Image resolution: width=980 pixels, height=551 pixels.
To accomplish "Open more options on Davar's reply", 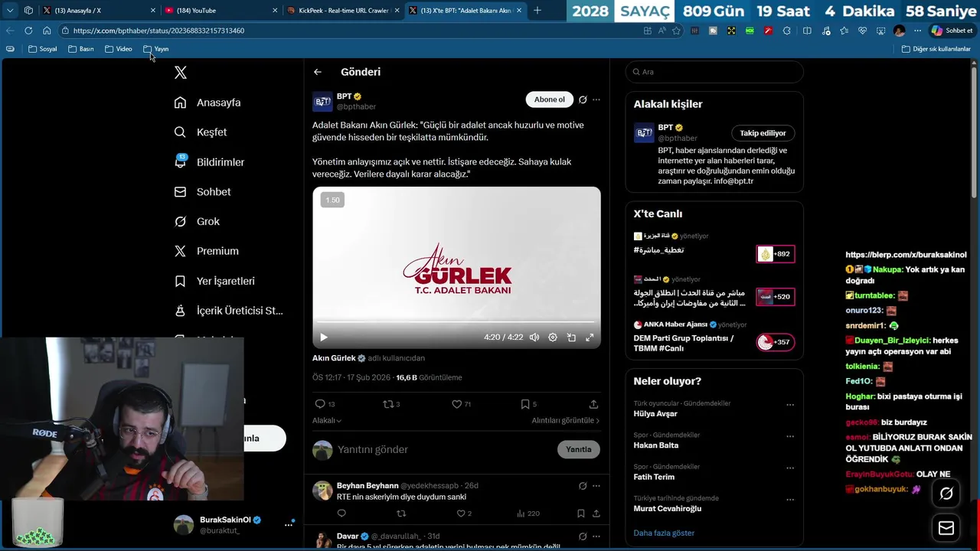I will click(596, 536).
